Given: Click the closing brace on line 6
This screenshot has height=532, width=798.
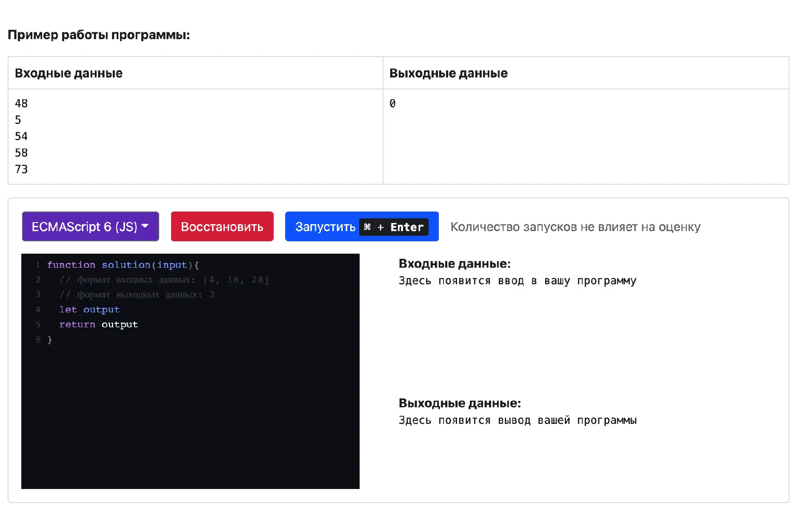Looking at the screenshot, I should pos(50,339).
